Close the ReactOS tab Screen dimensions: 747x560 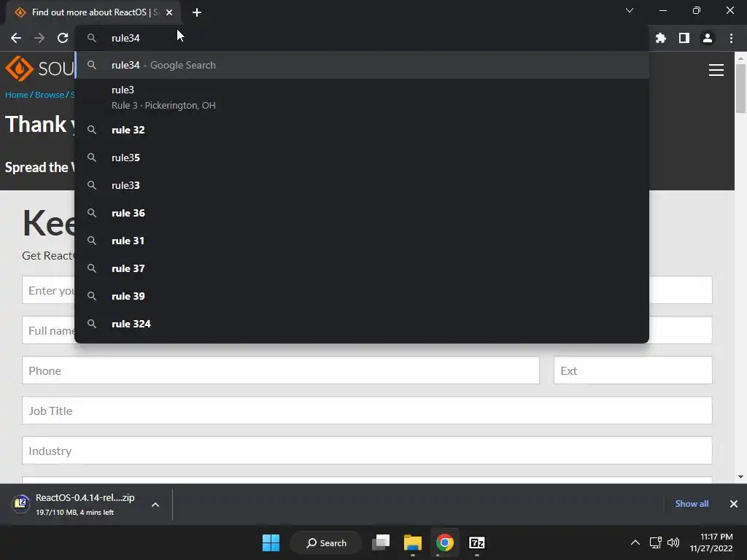click(x=169, y=12)
